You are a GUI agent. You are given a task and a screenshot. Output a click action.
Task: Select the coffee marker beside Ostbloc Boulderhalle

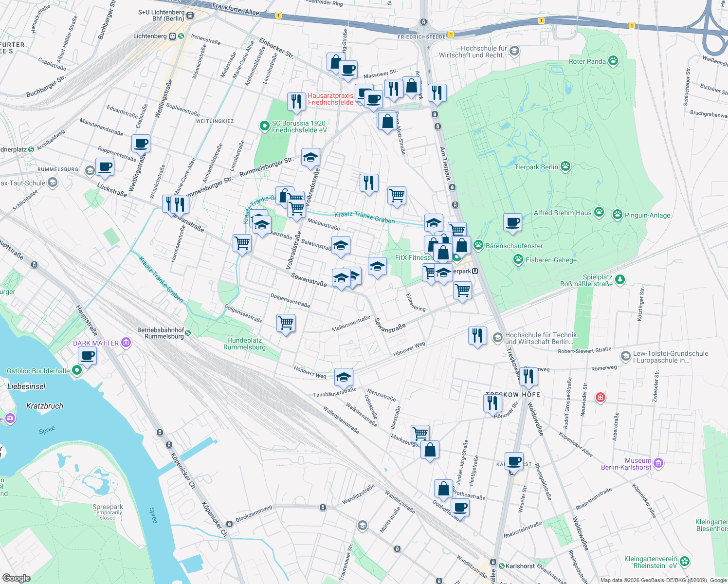88,356
